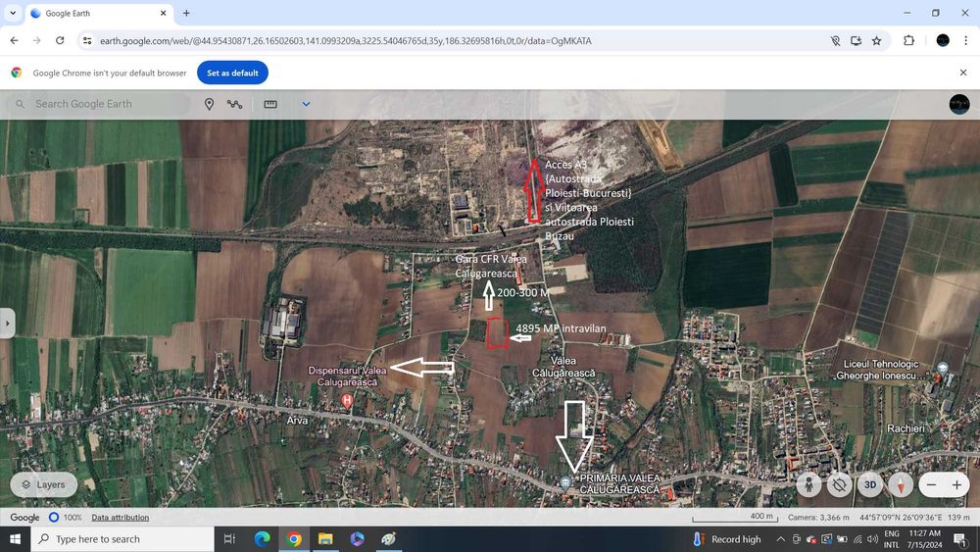
Task: Launch Microsoft Edge from the taskbar
Action: (x=262, y=539)
